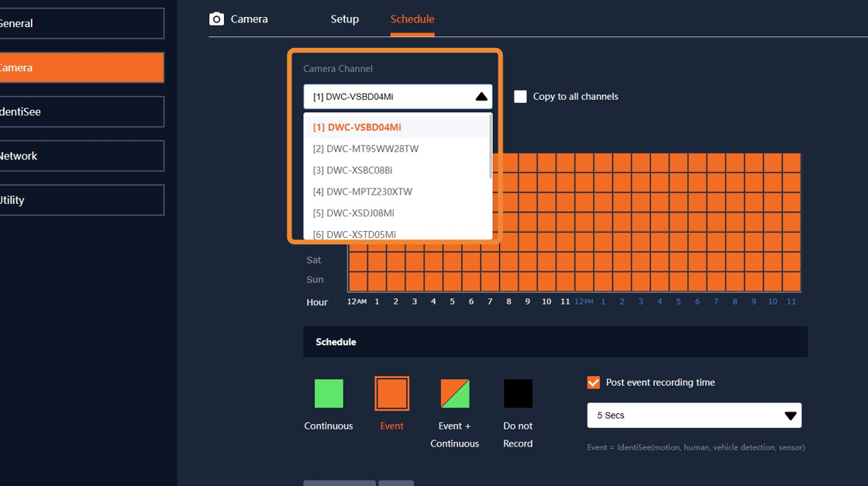Click the Sat 12AM schedule cell
The image size is (868, 486).
pos(358,261)
